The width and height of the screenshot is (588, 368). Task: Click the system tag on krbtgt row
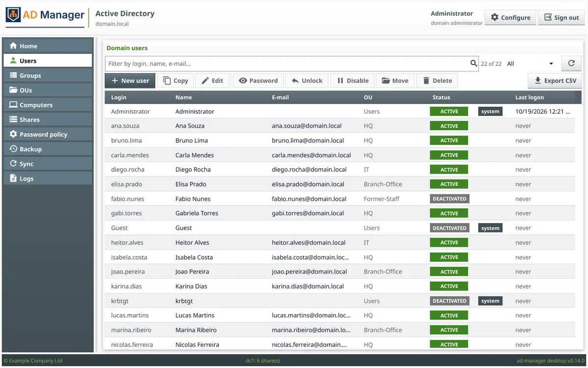coord(490,301)
